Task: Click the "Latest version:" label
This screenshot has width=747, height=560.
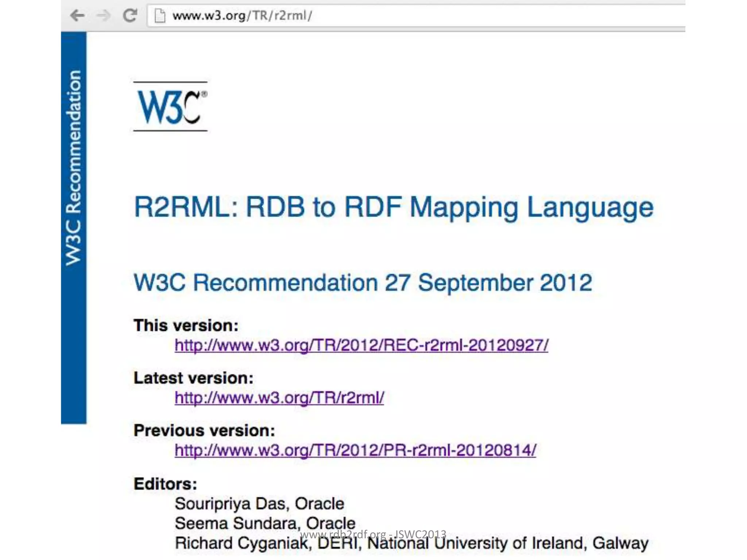Action: (193, 378)
